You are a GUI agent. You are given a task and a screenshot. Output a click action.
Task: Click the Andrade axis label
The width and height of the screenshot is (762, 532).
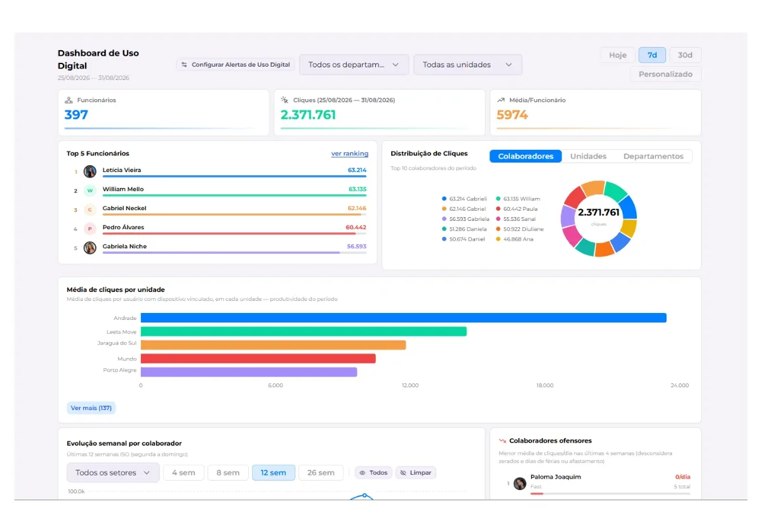click(x=125, y=318)
